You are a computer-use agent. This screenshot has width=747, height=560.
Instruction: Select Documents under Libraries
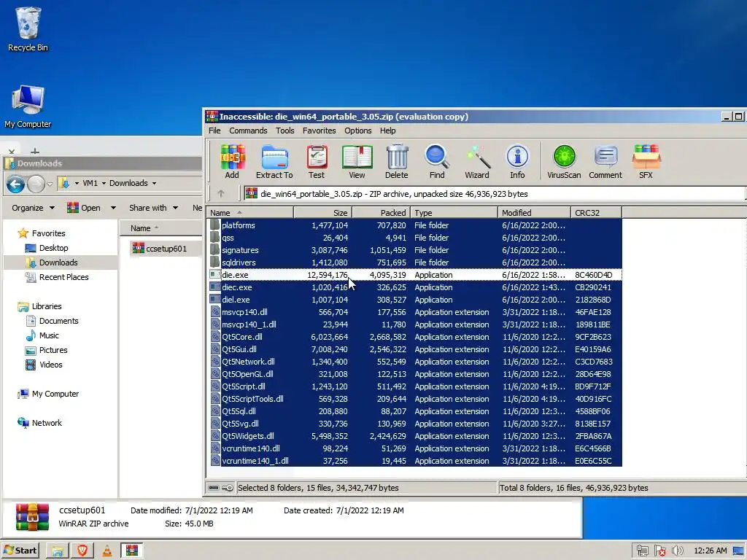pyautogui.click(x=58, y=321)
